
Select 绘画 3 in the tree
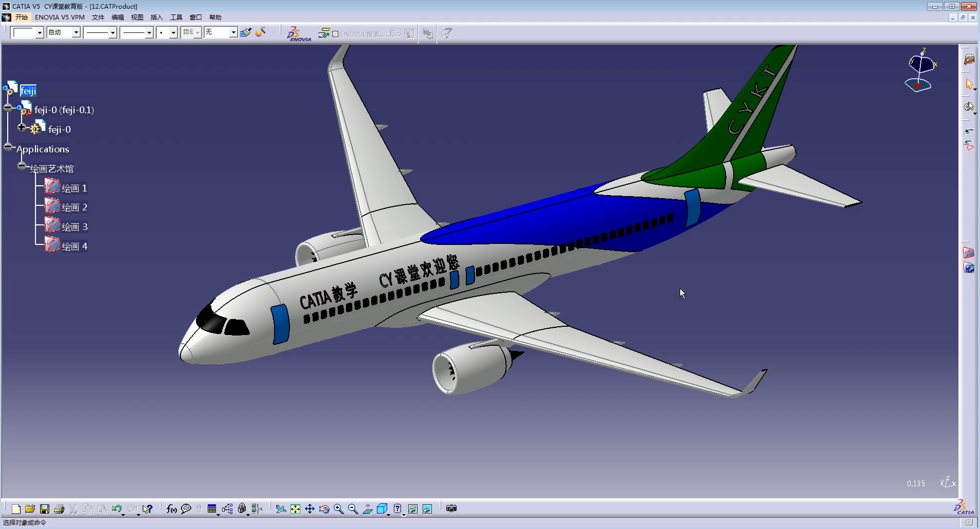click(x=74, y=227)
